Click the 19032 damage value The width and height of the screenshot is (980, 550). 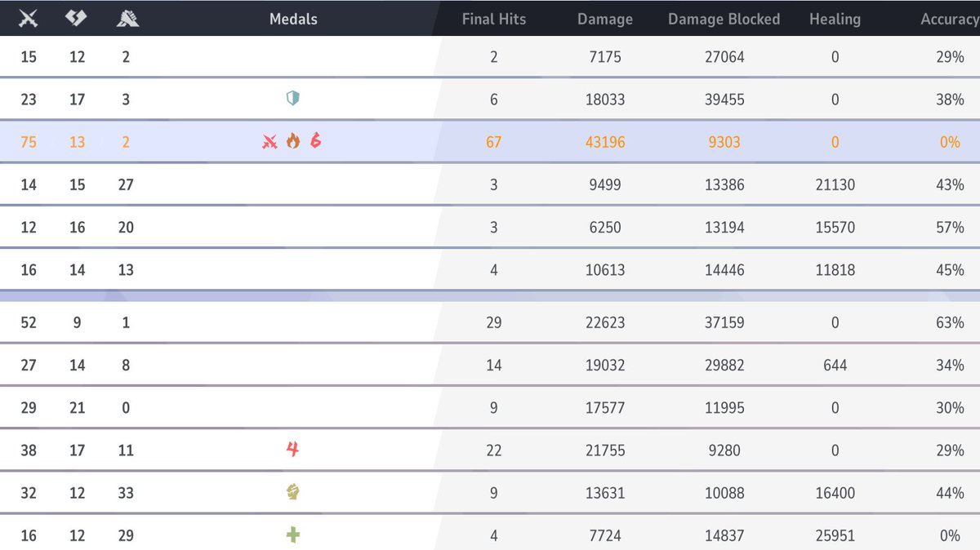[605, 365]
